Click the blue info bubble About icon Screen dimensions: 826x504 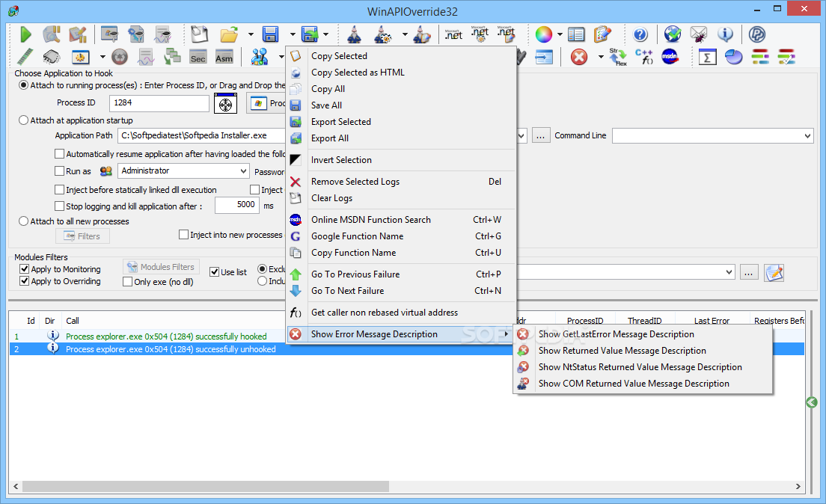[726, 34]
